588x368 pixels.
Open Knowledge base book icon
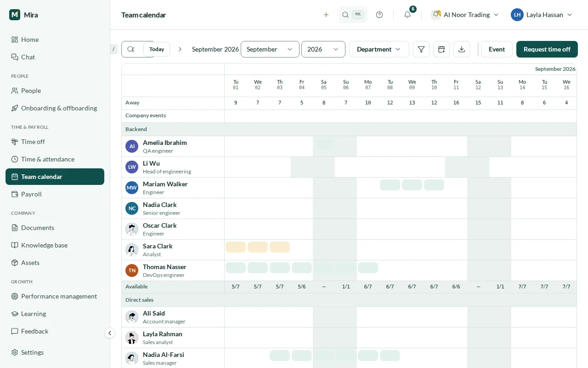pyautogui.click(x=15, y=245)
